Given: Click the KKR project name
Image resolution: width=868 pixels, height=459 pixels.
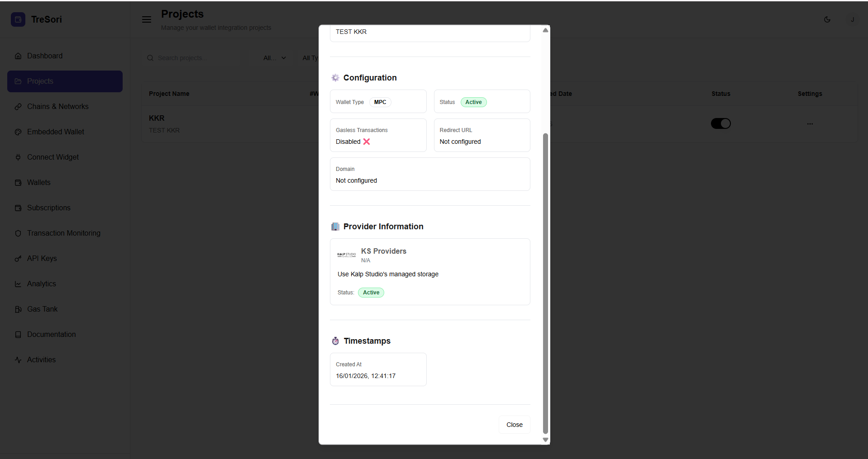Looking at the screenshot, I should (157, 118).
